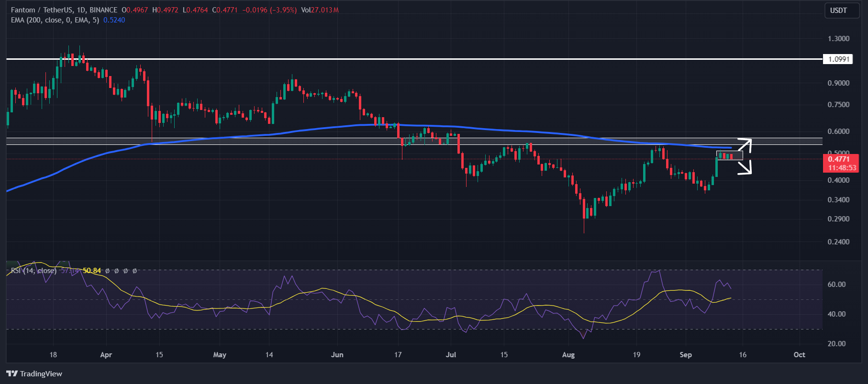Click the 0.2400 price axis label
868x384 pixels.
838,242
